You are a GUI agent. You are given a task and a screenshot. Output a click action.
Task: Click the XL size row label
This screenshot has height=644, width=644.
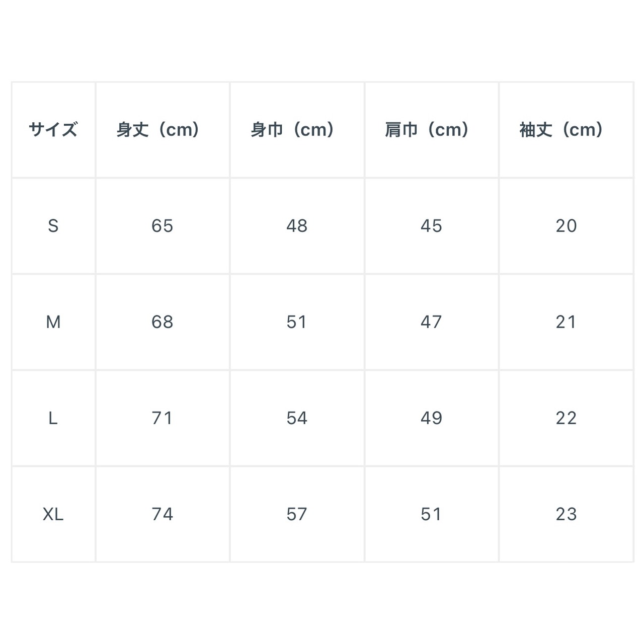53,514
